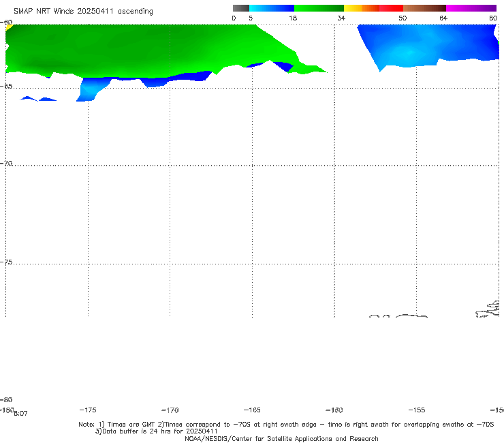Click the 'NOAA/NESDIS/Center for Satellite Applications and Research' credit
The image size is (504, 443).
[281, 439]
